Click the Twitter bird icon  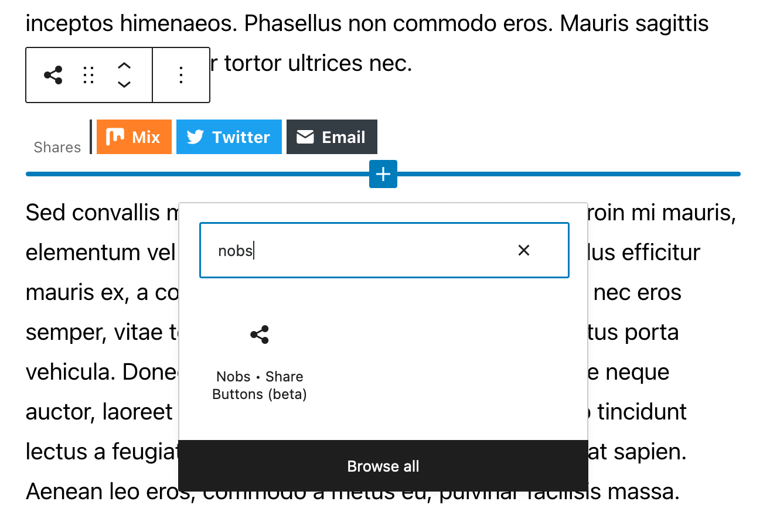tap(195, 137)
